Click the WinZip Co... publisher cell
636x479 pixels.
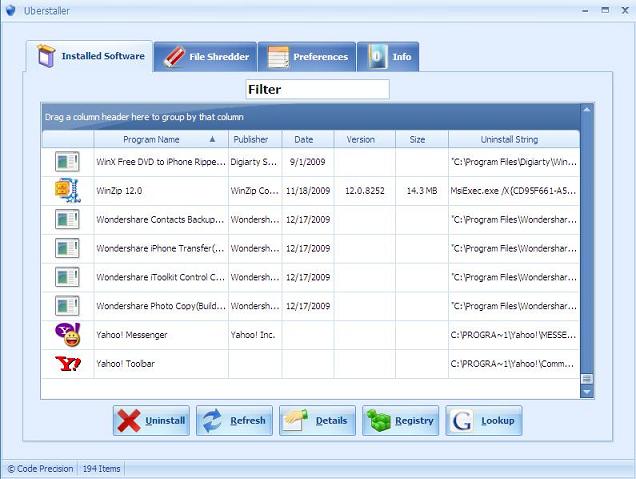(x=255, y=191)
